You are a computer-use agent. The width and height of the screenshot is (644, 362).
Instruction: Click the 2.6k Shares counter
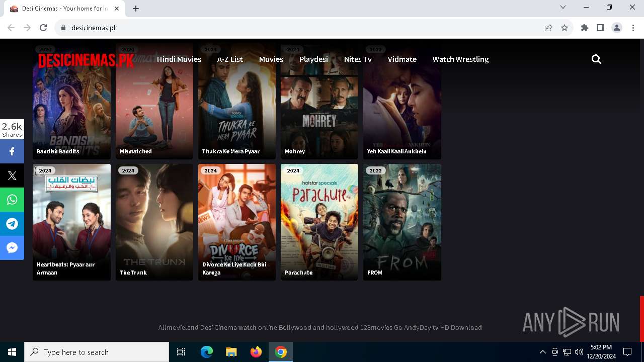click(12, 129)
